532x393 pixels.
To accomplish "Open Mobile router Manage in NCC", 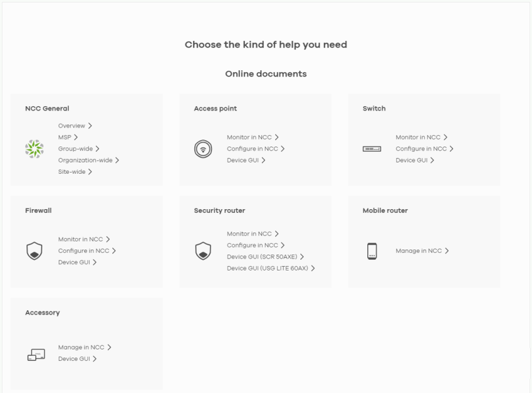I will click(x=422, y=251).
